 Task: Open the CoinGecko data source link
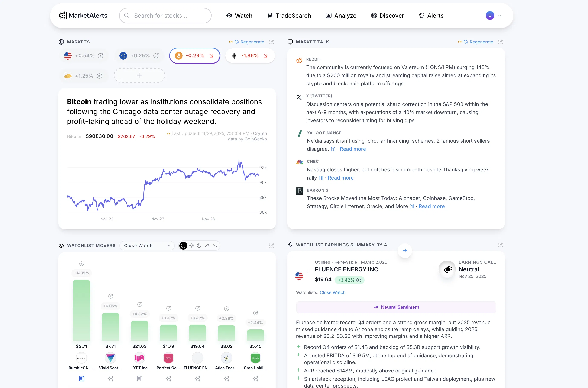(x=256, y=139)
